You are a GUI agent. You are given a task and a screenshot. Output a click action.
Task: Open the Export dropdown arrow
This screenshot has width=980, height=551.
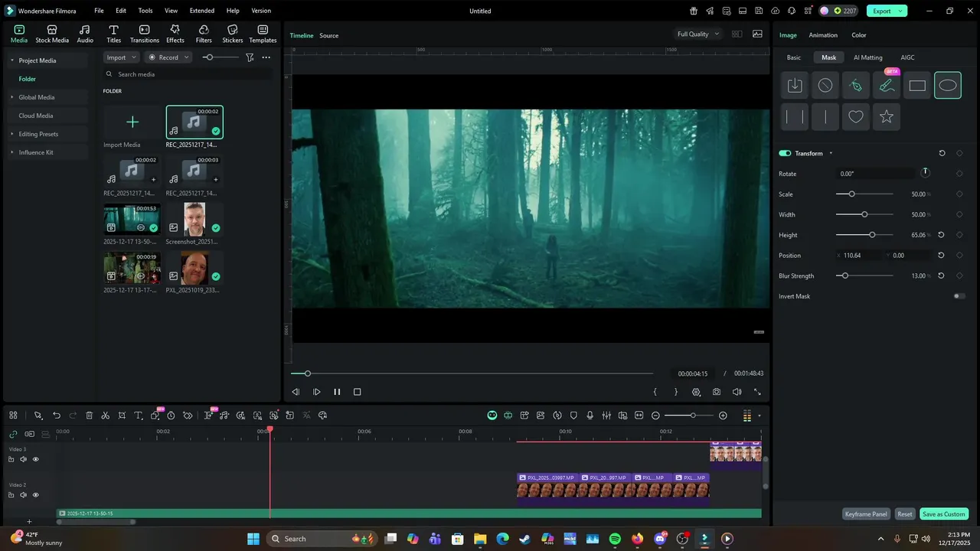900,11
